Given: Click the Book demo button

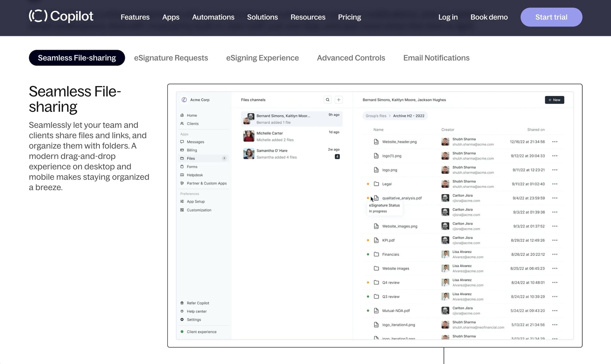Looking at the screenshot, I should pyautogui.click(x=489, y=17).
